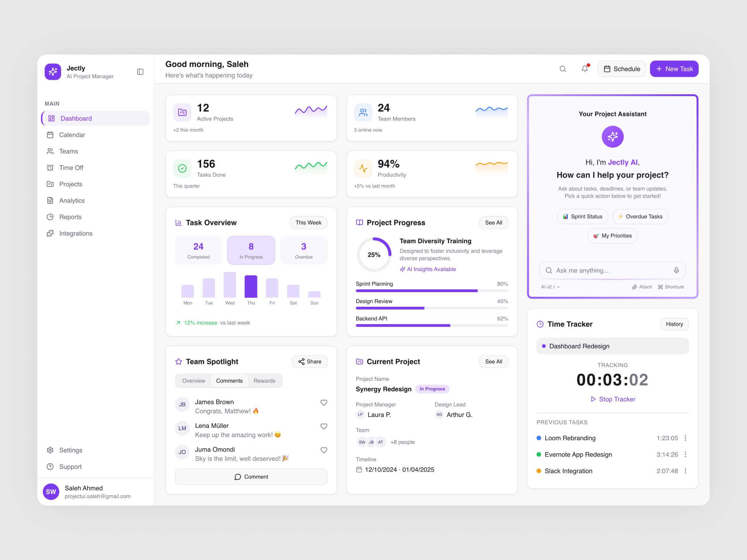Click the notifications bell icon
This screenshot has width=747, height=560.
click(x=585, y=68)
